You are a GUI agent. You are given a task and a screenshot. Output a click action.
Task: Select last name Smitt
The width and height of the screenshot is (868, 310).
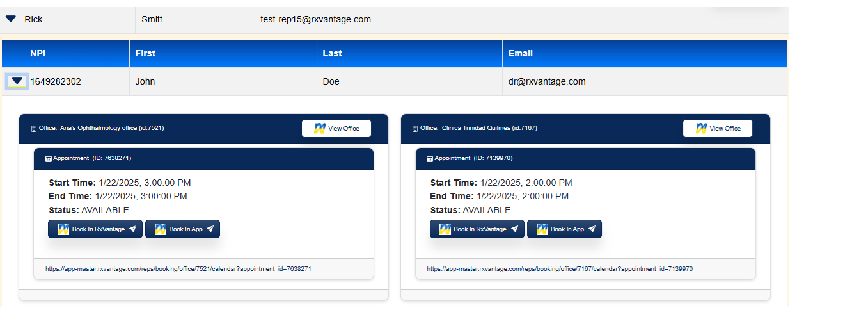(x=152, y=19)
